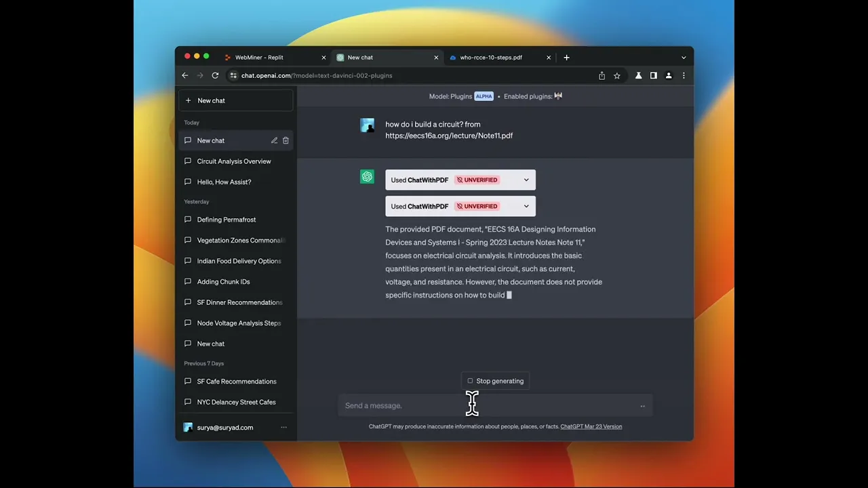
Task: Rename the current chat with pencil icon
Action: tap(274, 140)
